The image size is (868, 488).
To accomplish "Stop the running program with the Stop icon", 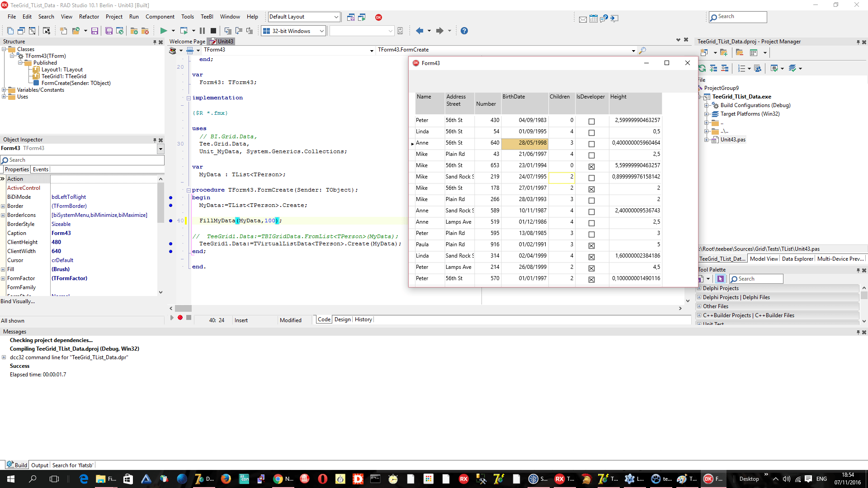I will pyautogui.click(x=213, y=31).
